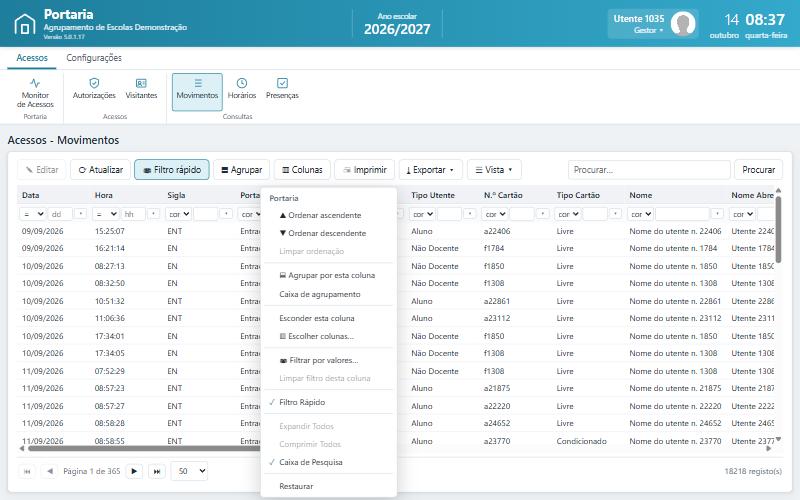The width and height of the screenshot is (800, 500).
Task: Click the Atualizar refresh button
Action: (x=101, y=170)
